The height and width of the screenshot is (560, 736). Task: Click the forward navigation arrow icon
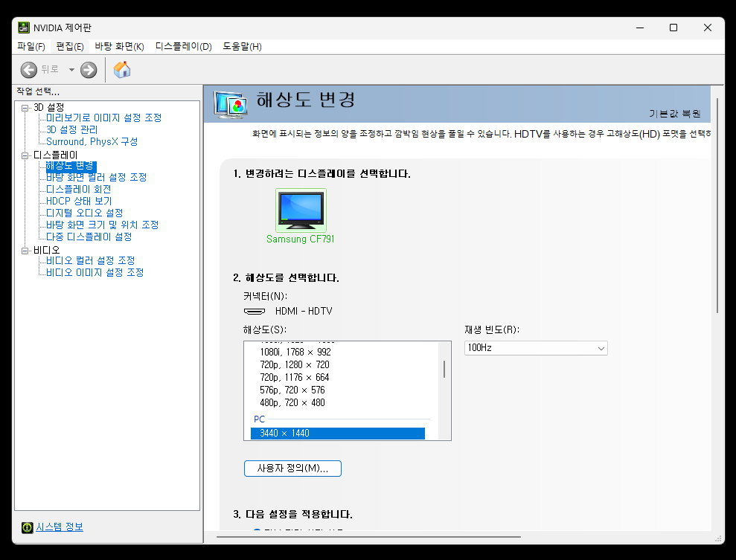pyautogui.click(x=87, y=69)
